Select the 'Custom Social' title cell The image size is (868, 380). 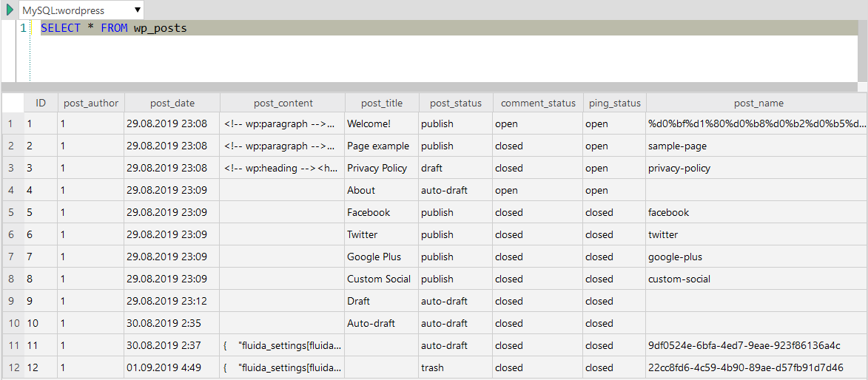click(381, 279)
